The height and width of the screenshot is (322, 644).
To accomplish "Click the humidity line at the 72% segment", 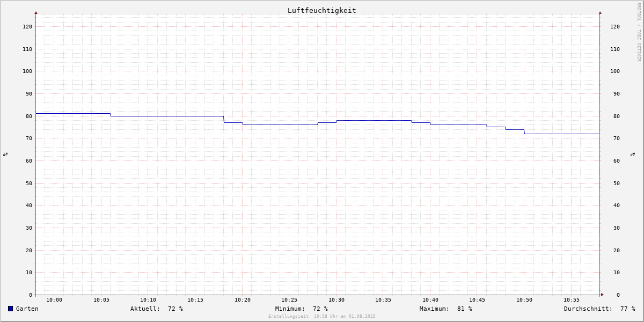I will coord(562,134).
